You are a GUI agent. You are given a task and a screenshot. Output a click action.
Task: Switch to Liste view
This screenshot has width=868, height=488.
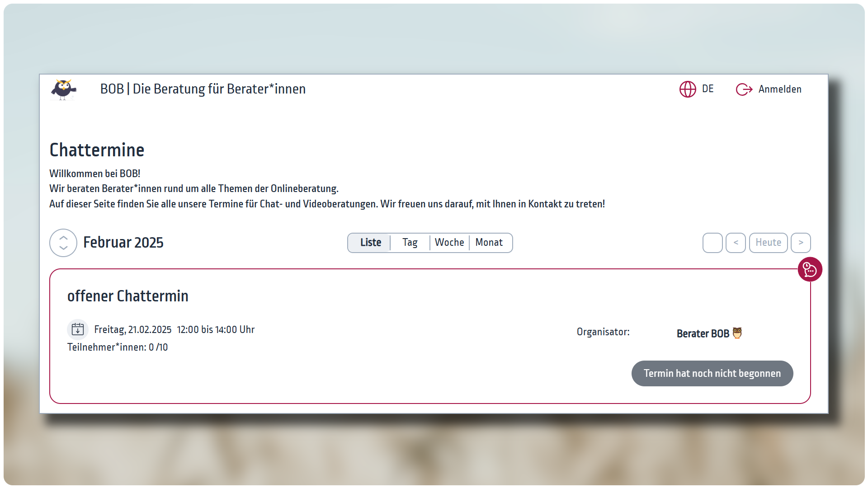pyautogui.click(x=370, y=243)
